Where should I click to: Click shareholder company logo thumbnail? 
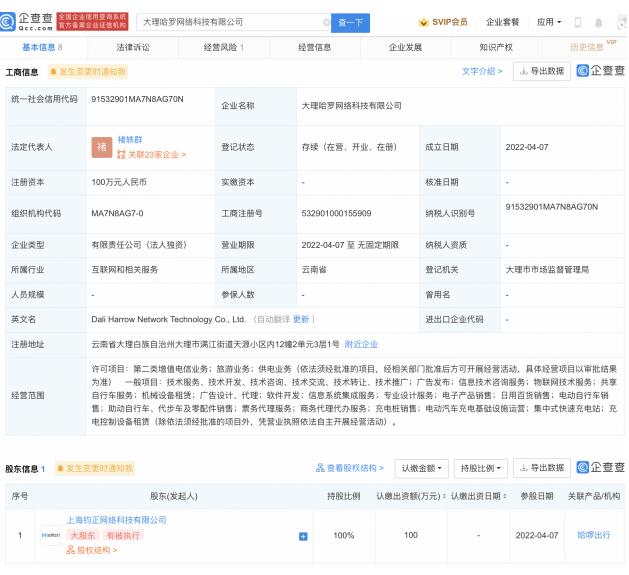click(x=51, y=535)
